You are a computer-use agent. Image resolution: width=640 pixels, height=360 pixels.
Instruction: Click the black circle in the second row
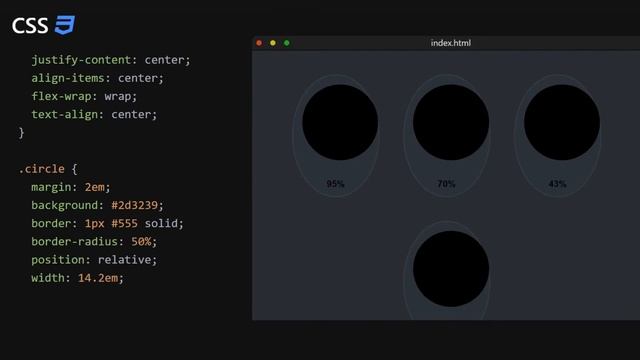[x=451, y=269]
